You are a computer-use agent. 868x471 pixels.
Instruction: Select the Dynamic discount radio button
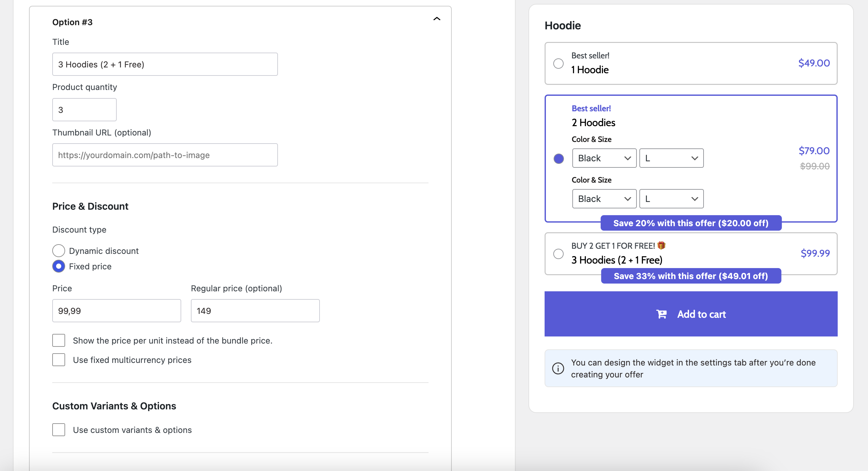point(58,251)
